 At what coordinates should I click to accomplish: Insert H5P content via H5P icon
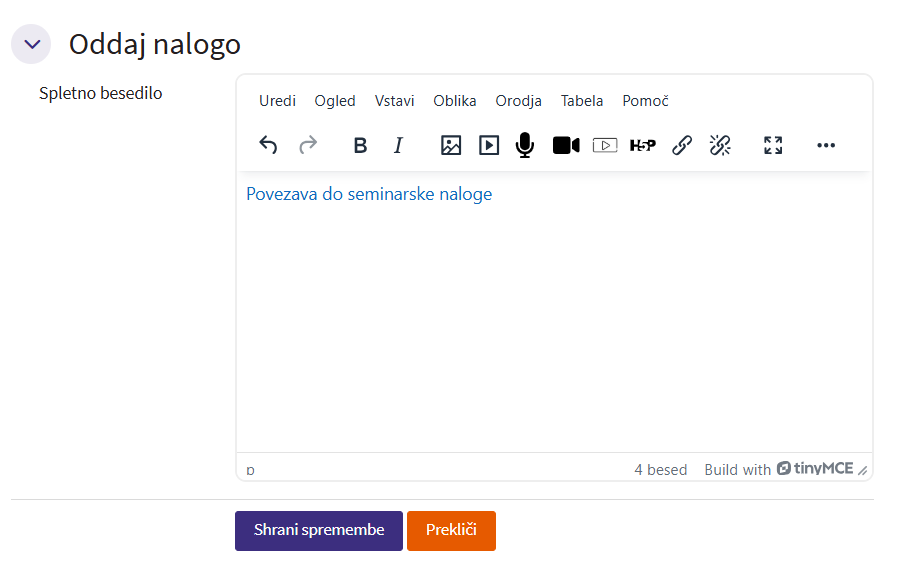click(643, 145)
